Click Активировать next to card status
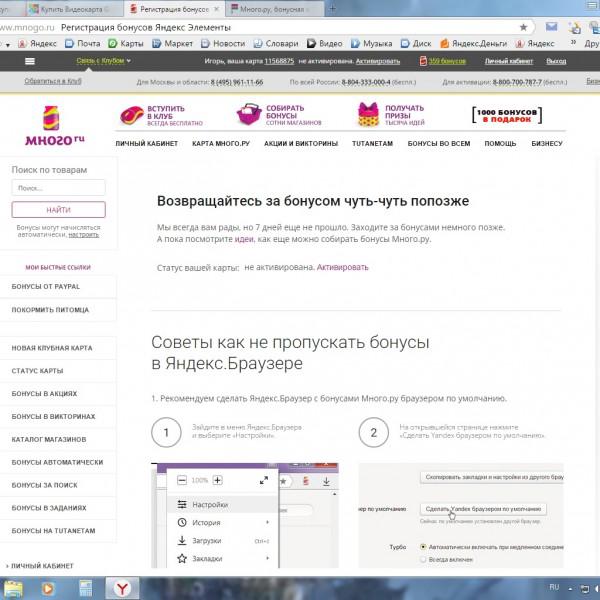The width and height of the screenshot is (600, 600). pos(342,267)
